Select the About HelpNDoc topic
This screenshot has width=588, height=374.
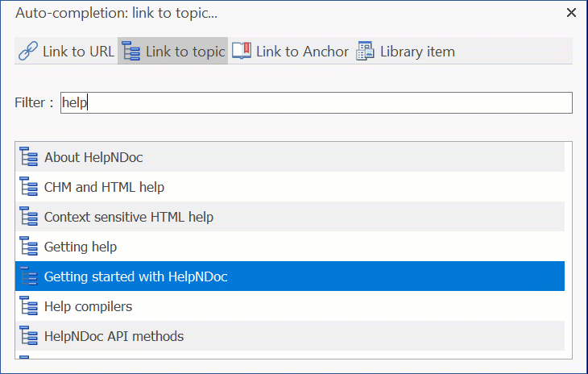[x=290, y=157]
